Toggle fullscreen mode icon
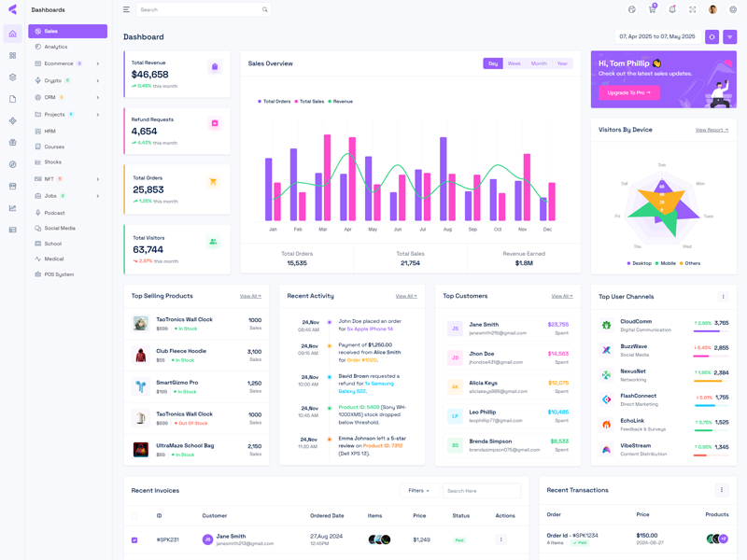This screenshot has height=560, width=747. point(692,9)
